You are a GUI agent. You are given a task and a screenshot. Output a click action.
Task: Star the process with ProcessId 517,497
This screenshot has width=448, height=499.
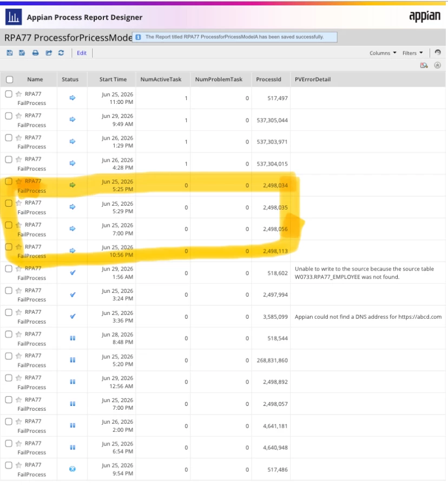click(x=19, y=94)
